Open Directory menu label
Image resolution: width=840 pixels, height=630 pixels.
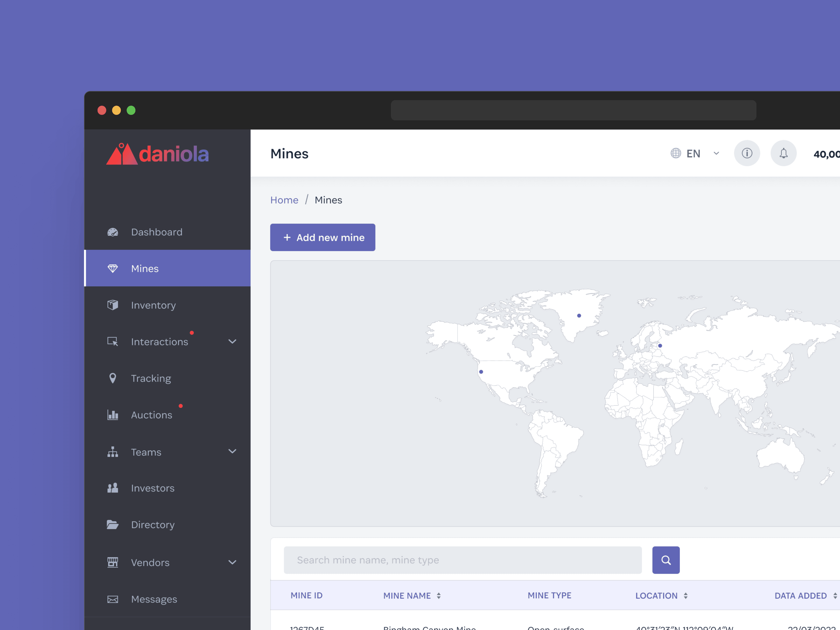(x=153, y=524)
